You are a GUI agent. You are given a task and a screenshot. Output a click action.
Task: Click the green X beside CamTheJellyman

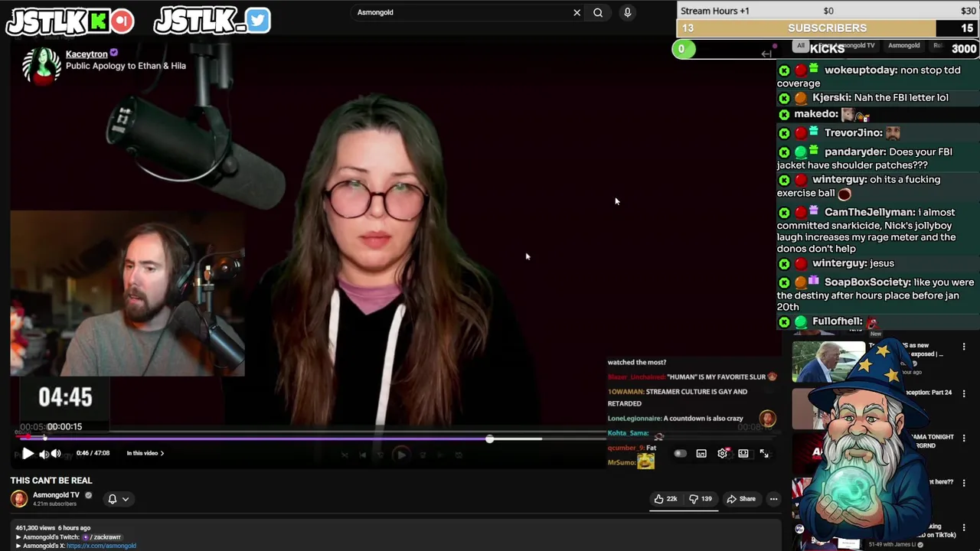784,213
